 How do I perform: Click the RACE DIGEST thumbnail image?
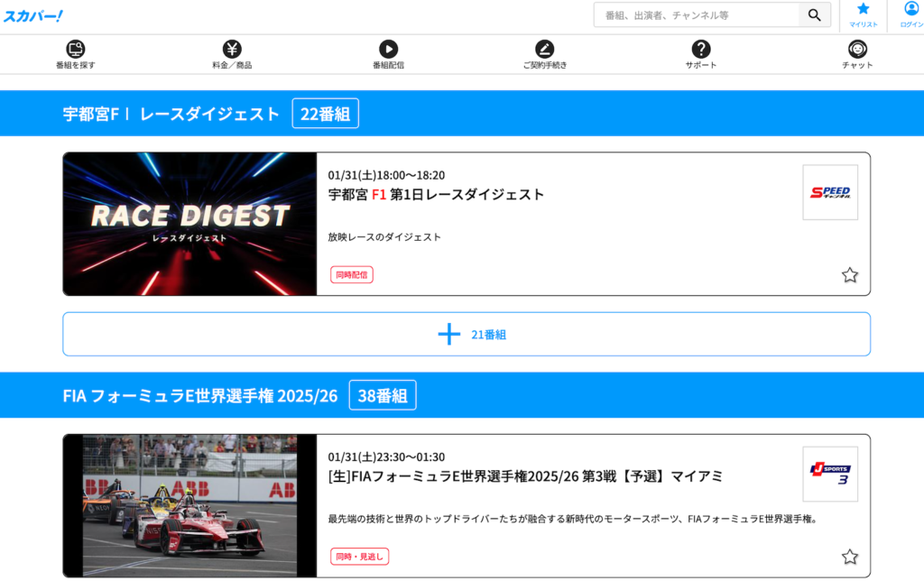(189, 224)
